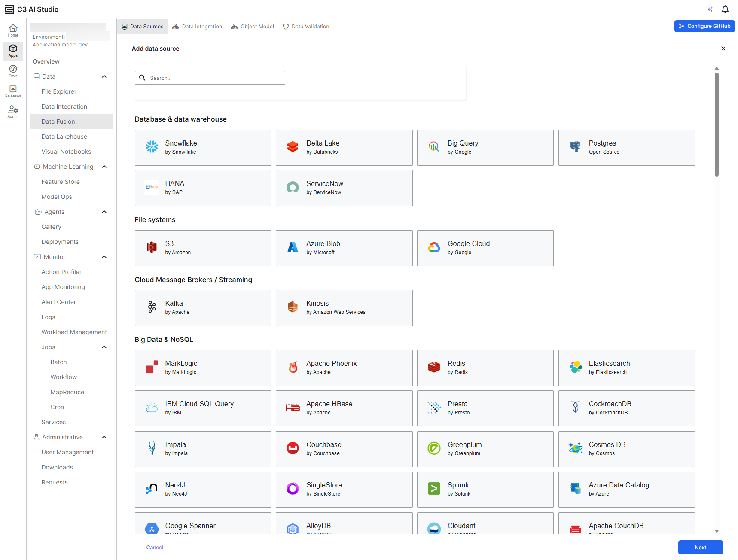
Task: Collapse the Monitor section
Action: coord(104,257)
